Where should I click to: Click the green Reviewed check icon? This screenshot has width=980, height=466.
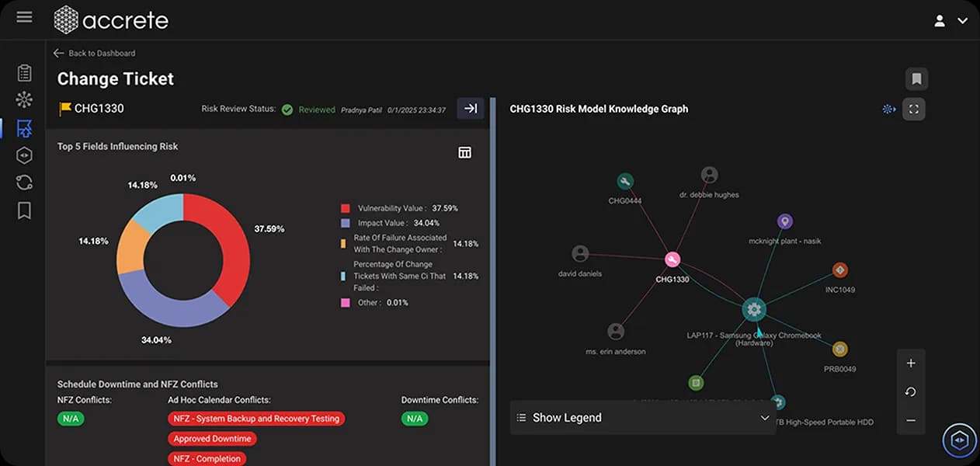[x=287, y=110]
